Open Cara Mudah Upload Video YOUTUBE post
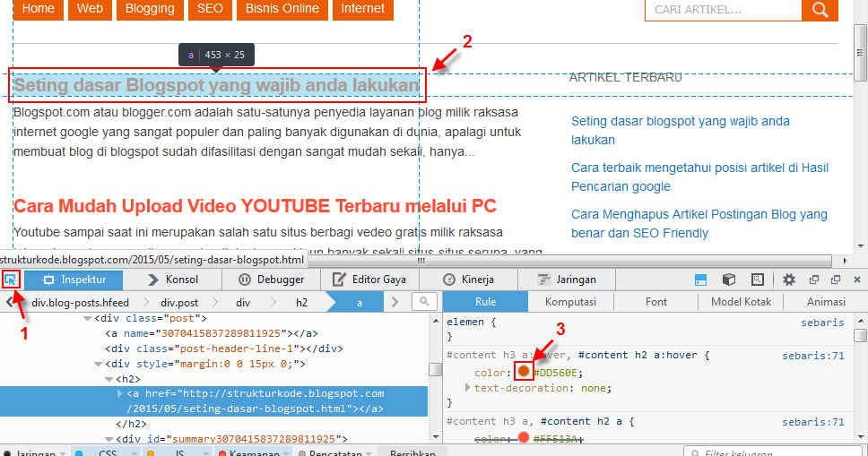Viewport: 868px width, 456px height. (x=255, y=206)
